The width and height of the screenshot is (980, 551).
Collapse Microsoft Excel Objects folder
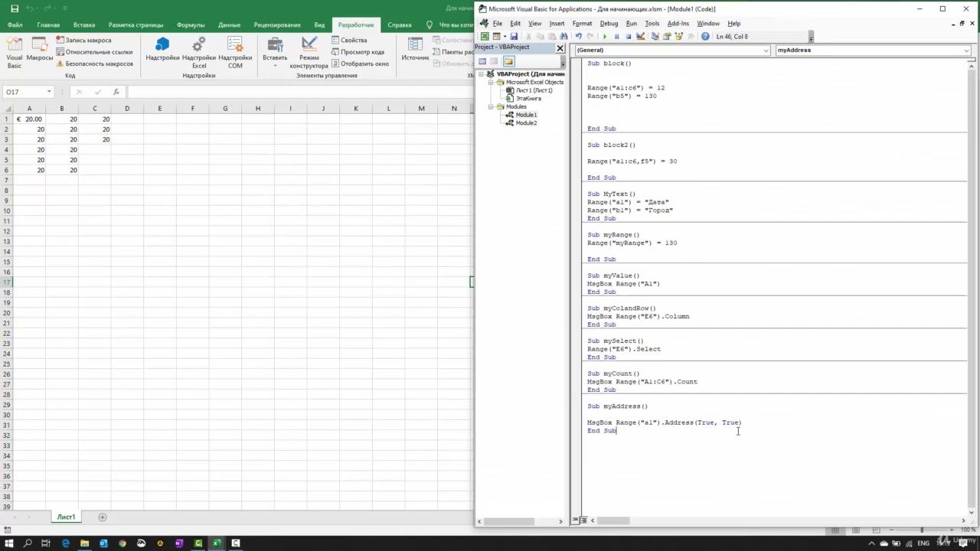click(x=492, y=82)
